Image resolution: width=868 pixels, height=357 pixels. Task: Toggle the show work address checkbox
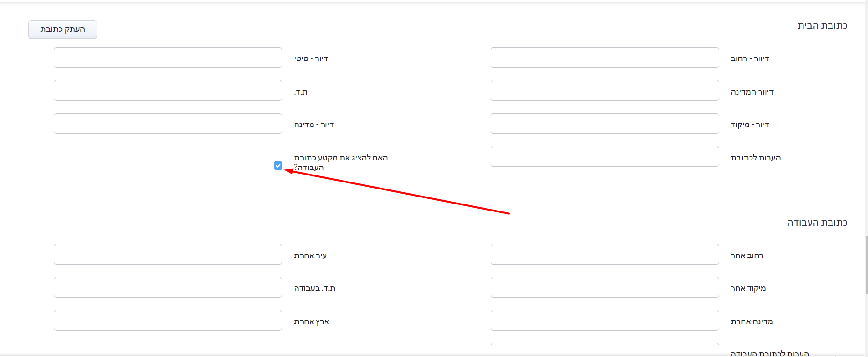point(278,166)
